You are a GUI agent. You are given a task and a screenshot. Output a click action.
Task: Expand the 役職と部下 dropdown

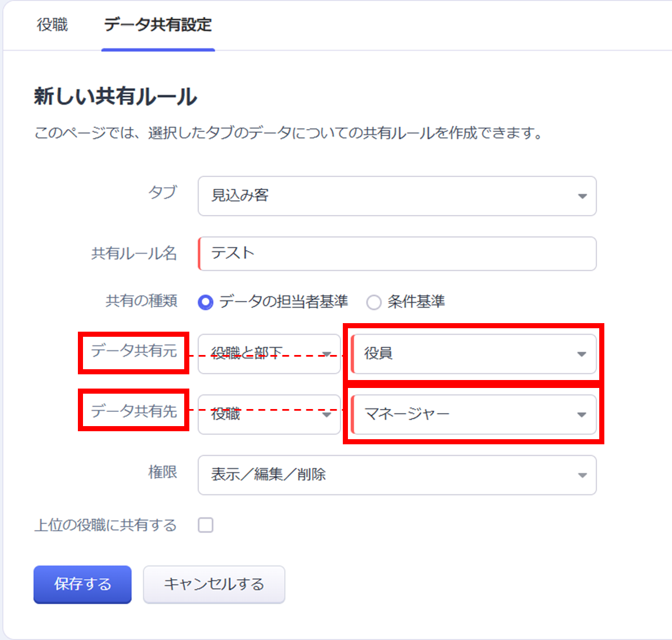[x=269, y=354]
